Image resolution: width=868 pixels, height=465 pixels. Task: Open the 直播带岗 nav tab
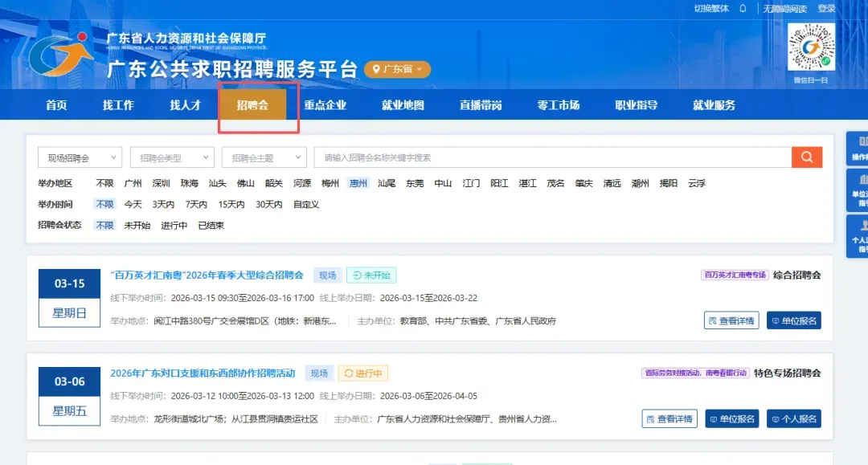tap(481, 105)
